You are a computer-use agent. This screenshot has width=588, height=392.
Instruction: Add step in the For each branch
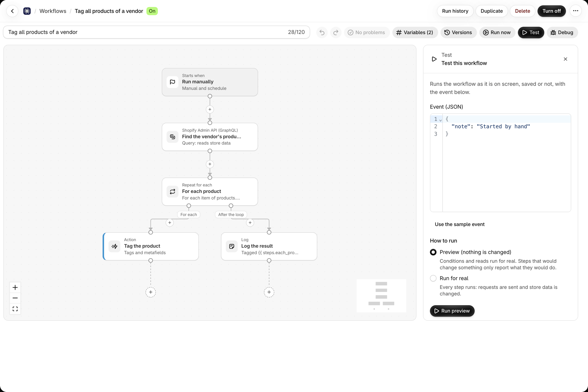[170, 223]
